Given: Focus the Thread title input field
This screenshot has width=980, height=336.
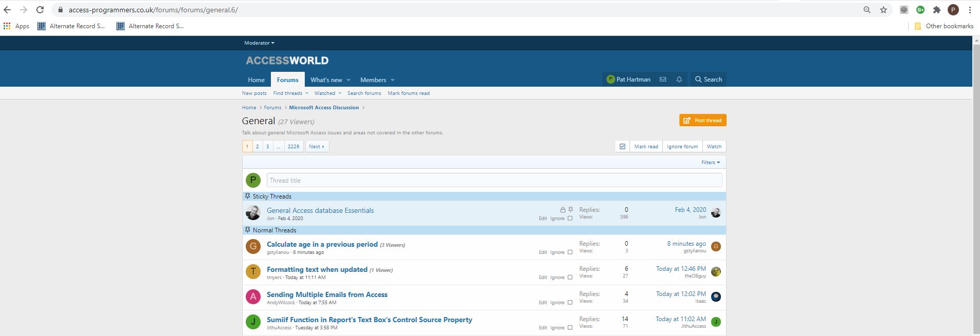Looking at the screenshot, I should point(495,181).
